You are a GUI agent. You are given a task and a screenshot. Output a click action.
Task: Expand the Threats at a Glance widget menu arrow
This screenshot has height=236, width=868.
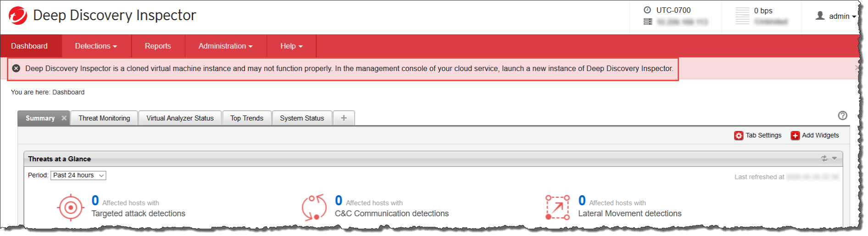click(835, 159)
